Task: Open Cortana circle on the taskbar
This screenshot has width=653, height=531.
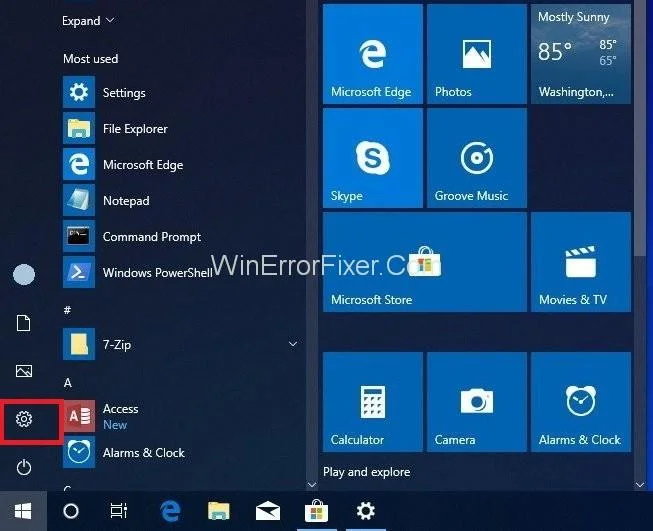Action: coord(71,511)
